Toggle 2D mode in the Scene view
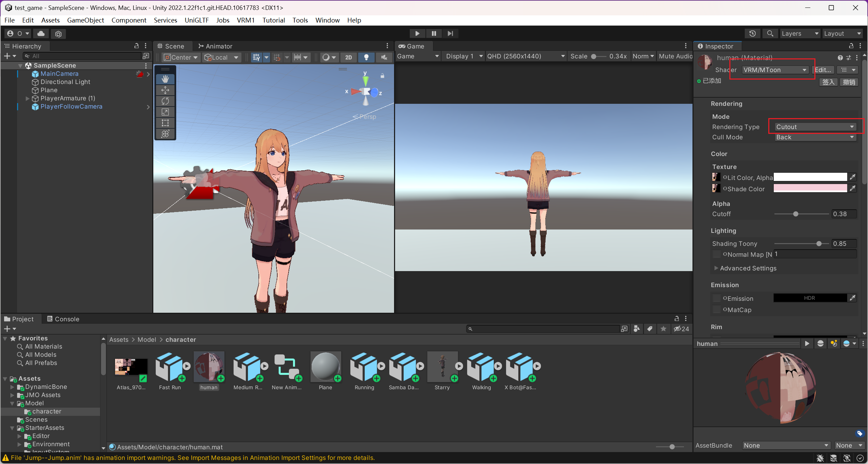The image size is (868, 464). 349,57
